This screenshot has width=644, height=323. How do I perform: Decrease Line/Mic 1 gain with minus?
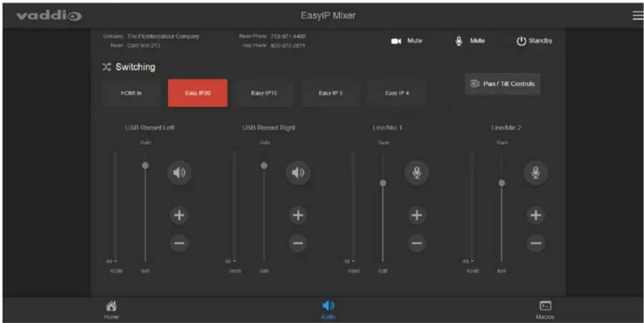[x=417, y=243]
